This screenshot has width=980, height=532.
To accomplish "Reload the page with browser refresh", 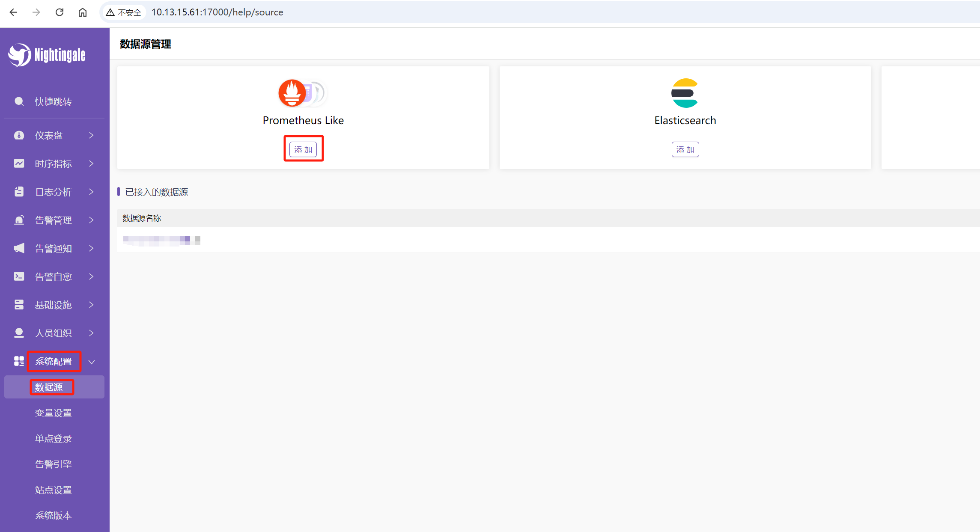I will [60, 12].
